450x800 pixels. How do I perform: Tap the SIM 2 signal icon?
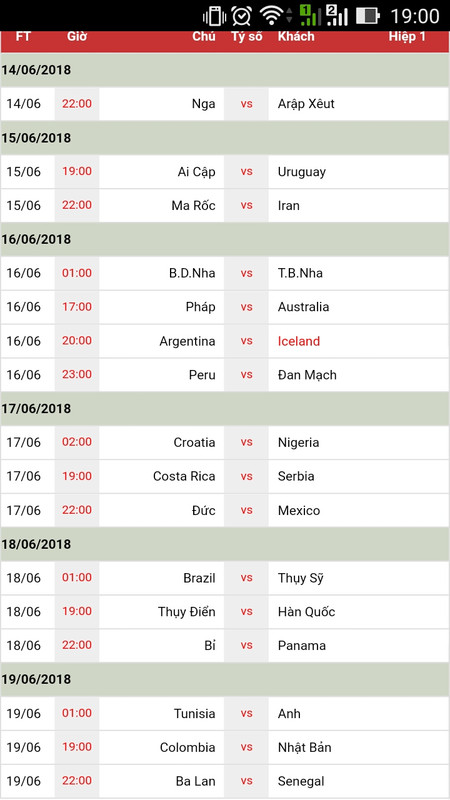coord(337,15)
